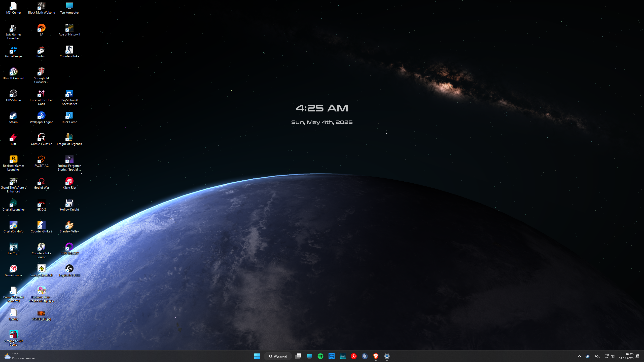Select the Enderal Forgotten Stories shortcut
Viewport: 644px width, 362px height.
[69, 163]
